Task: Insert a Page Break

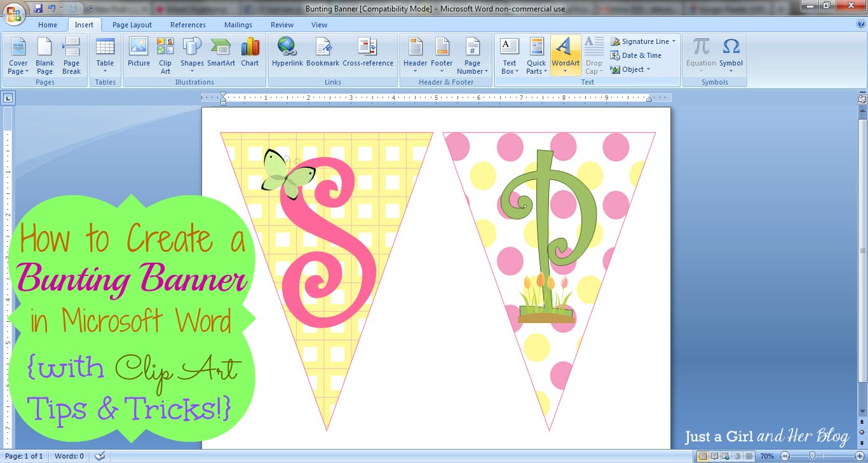Action: pyautogui.click(x=71, y=56)
